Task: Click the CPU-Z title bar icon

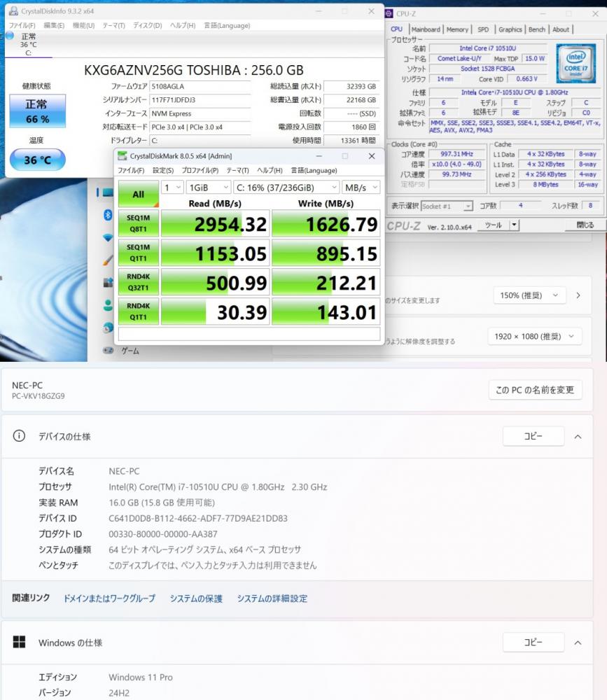Action: (389, 13)
